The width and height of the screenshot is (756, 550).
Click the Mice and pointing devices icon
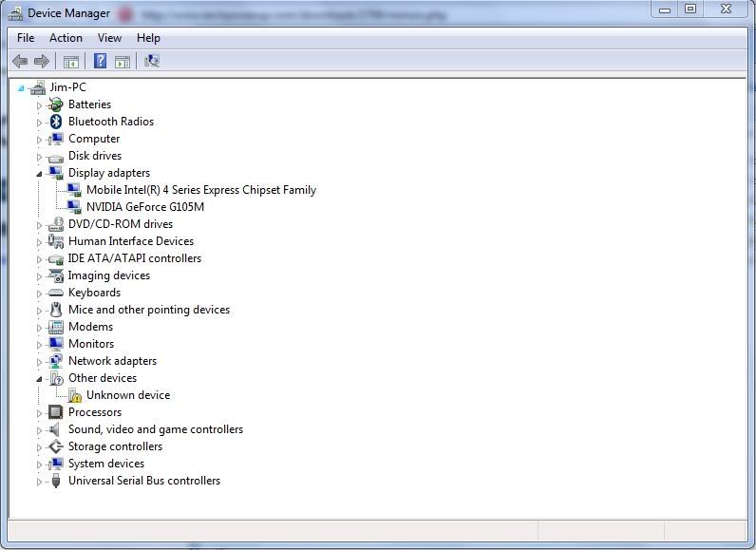56,310
